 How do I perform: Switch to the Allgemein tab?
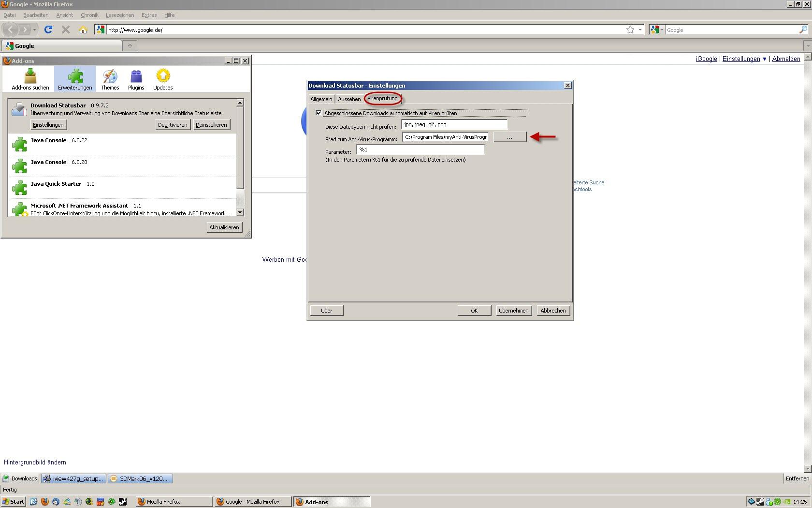[x=321, y=99]
